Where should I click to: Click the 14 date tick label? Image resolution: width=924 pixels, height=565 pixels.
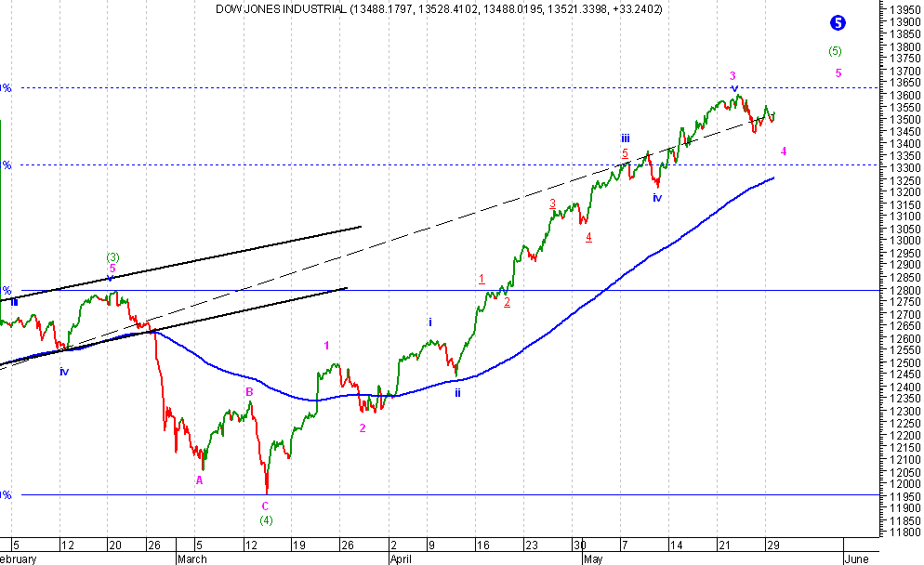click(677, 545)
